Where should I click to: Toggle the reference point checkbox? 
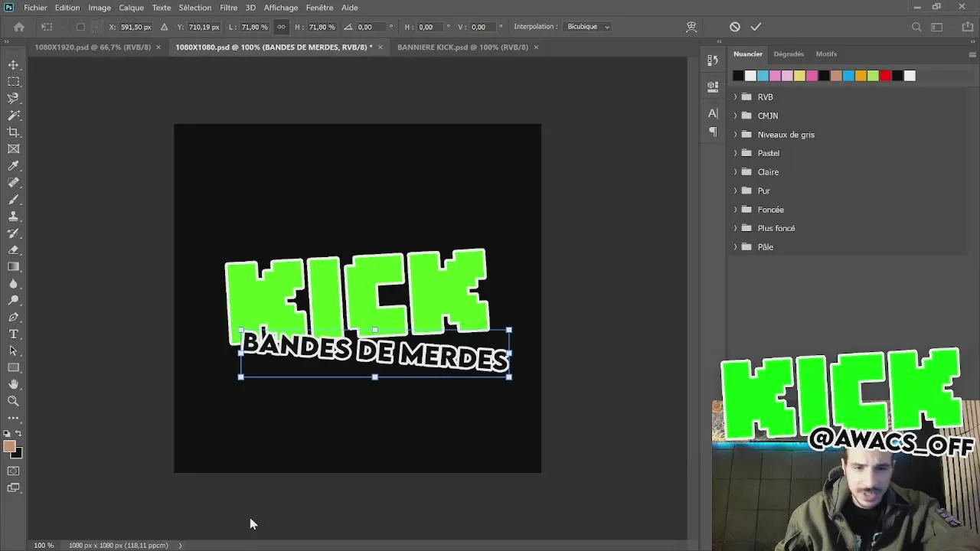(80, 27)
